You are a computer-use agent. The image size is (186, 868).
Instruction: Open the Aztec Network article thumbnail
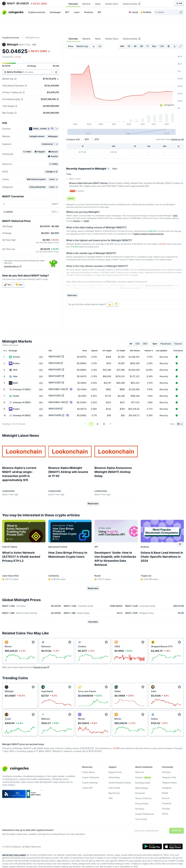24,531
